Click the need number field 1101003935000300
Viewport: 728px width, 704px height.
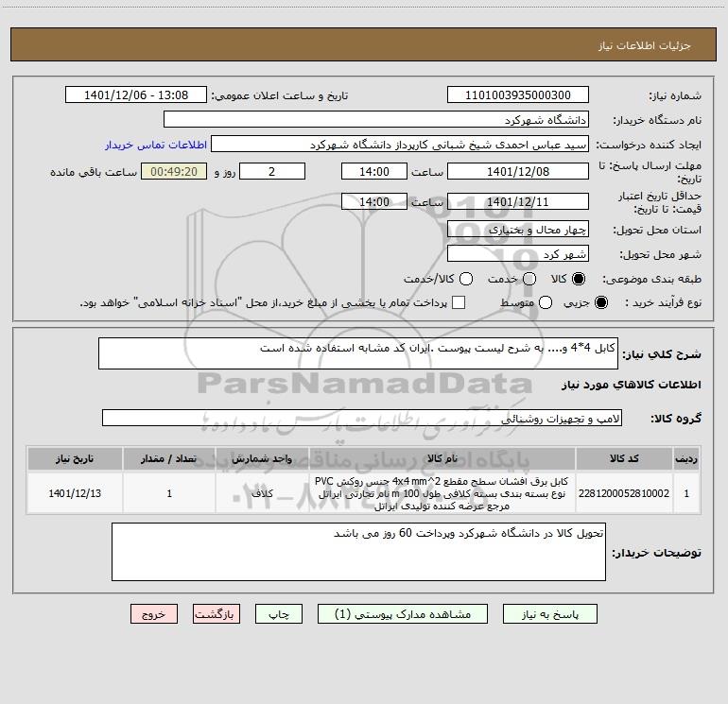(x=518, y=94)
